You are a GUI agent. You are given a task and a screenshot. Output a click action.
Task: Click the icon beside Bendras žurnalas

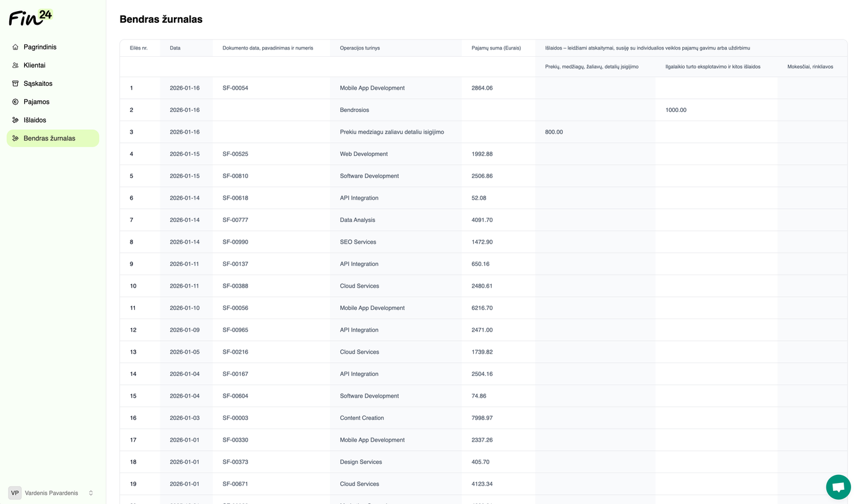pyautogui.click(x=15, y=138)
